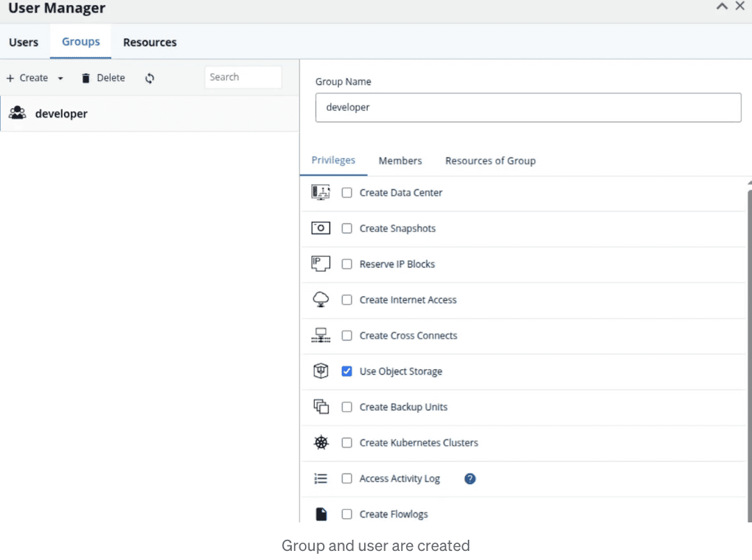
Task: Open the Resources of Group tab
Action: tap(490, 161)
